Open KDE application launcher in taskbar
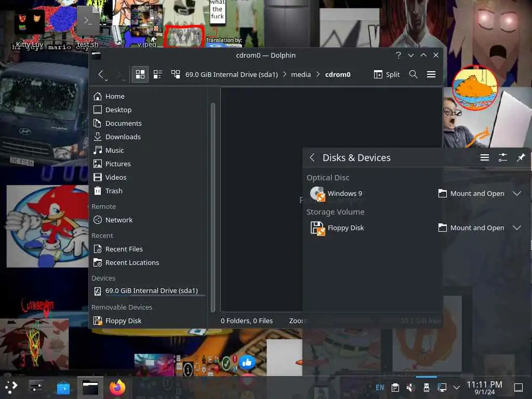The height and width of the screenshot is (399, 532). (11, 387)
